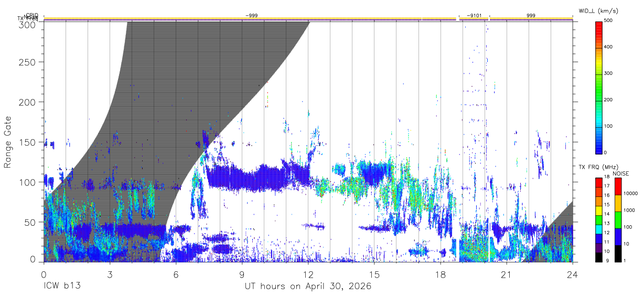Click the Range Gate tick label 250
The image size is (644, 297).
(x=28, y=62)
